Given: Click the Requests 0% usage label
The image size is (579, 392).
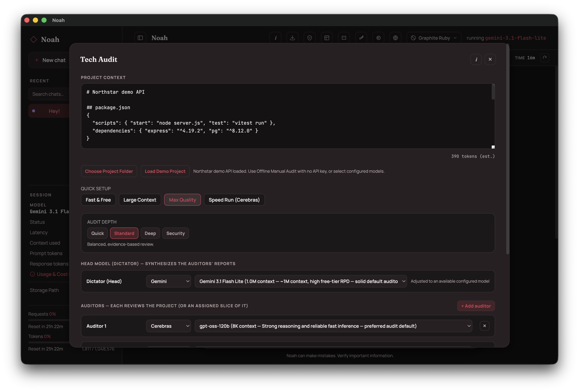Looking at the screenshot, I should click(42, 314).
